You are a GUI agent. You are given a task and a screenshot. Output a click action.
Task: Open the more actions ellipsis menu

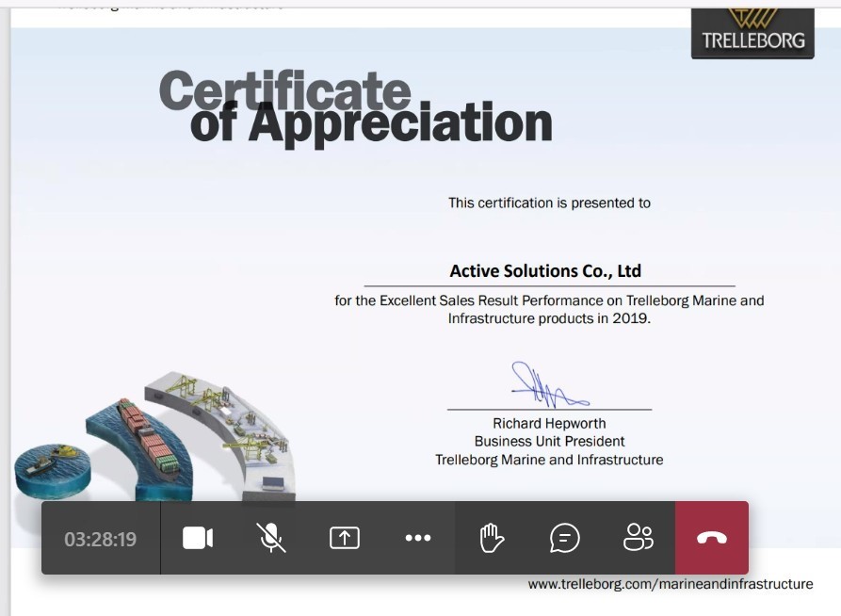point(418,538)
